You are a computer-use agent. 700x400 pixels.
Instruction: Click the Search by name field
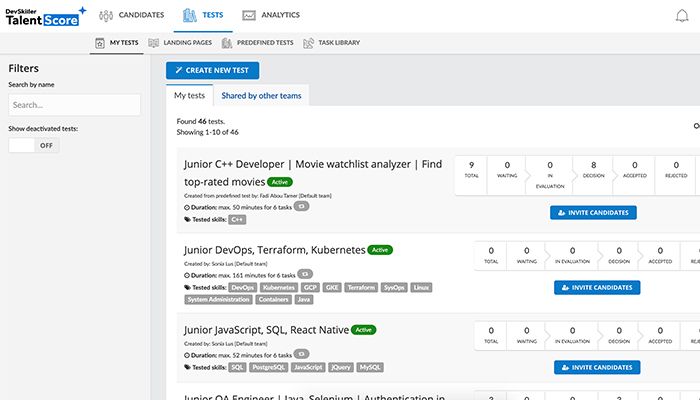click(74, 105)
